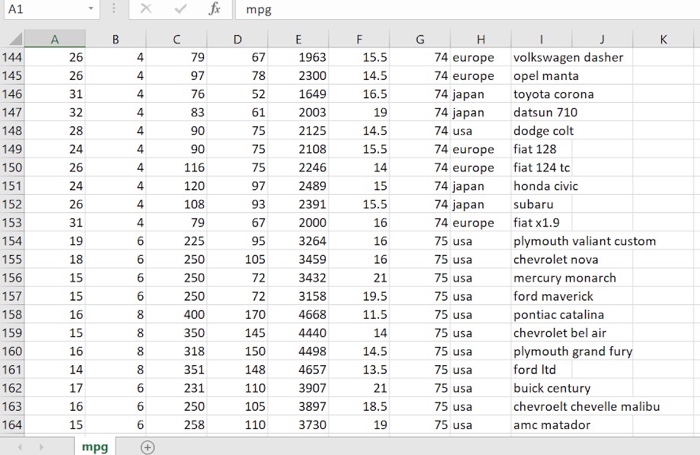700x455 pixels.
Task: Click cell 'pontiac catalina'
Action: (558, 314)
